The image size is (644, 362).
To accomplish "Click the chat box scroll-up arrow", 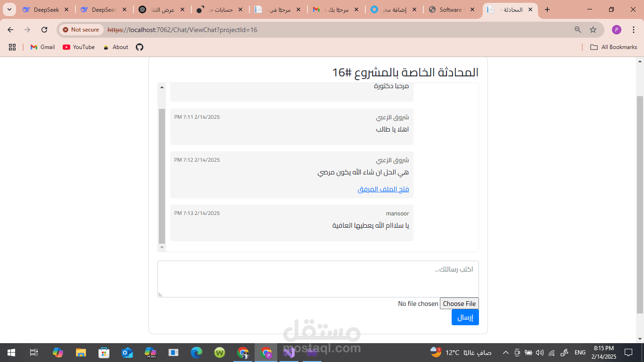I will click(162, 87).
